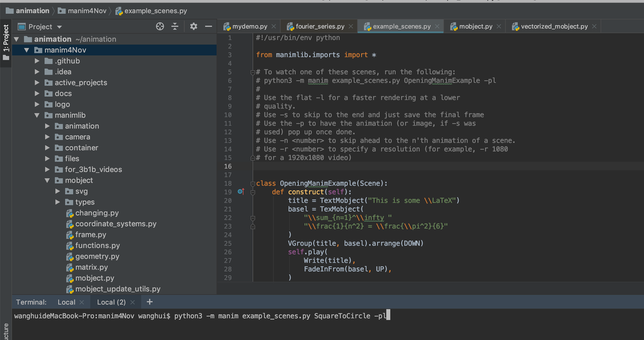Toggle code fold at class OpeningManimExample
The image size is (644, 340).
pos(252,184)
